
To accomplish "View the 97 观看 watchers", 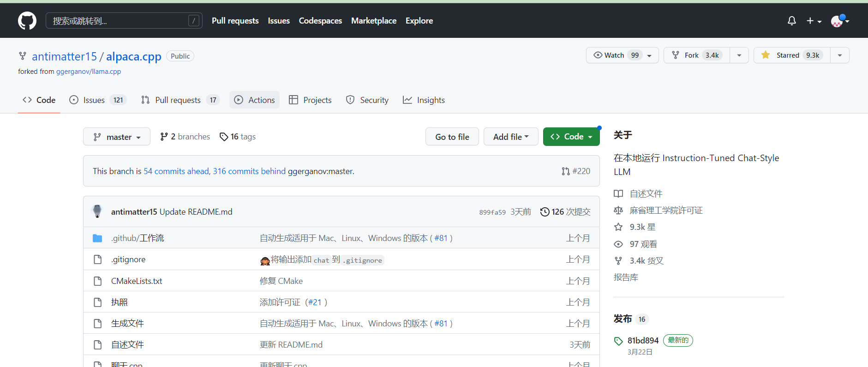I will coord(643,244).
